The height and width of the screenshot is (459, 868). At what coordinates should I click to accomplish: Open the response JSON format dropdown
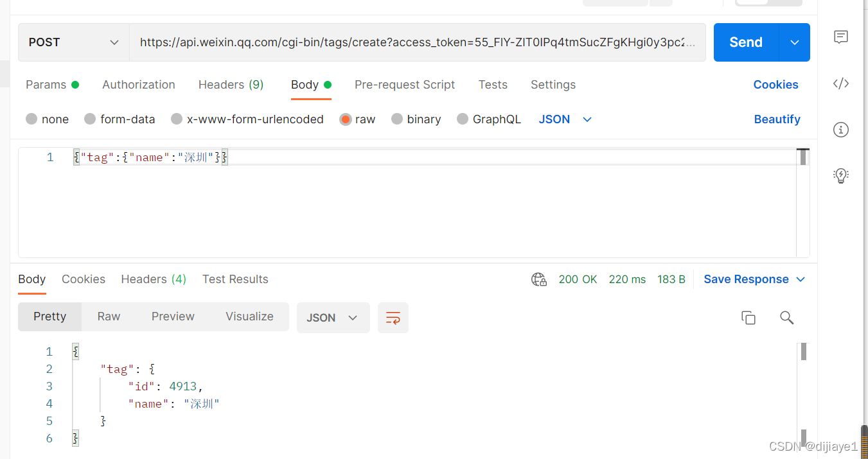tap(333, 318)
